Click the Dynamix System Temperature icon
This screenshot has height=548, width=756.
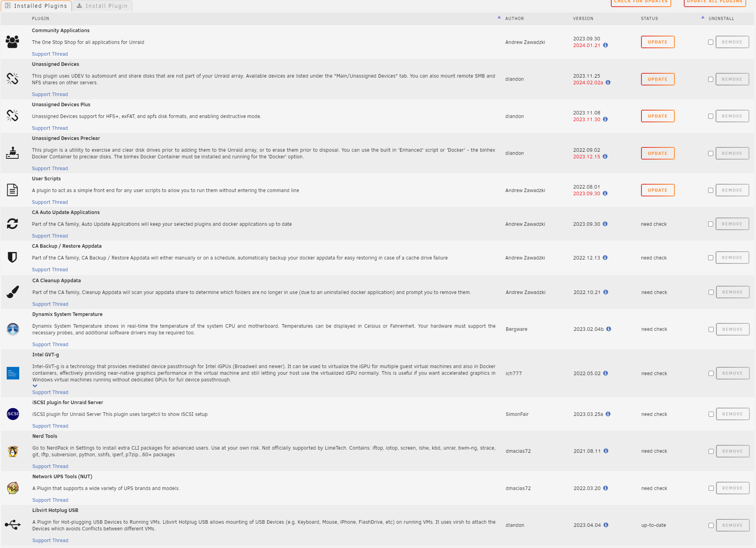13,329
